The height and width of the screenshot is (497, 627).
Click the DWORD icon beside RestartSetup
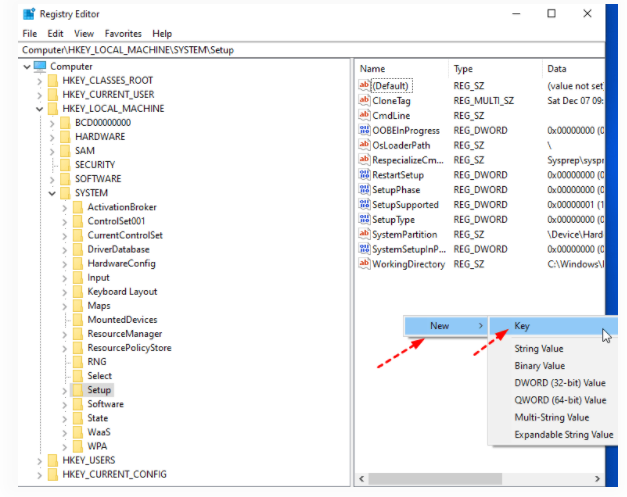(364, 174)
